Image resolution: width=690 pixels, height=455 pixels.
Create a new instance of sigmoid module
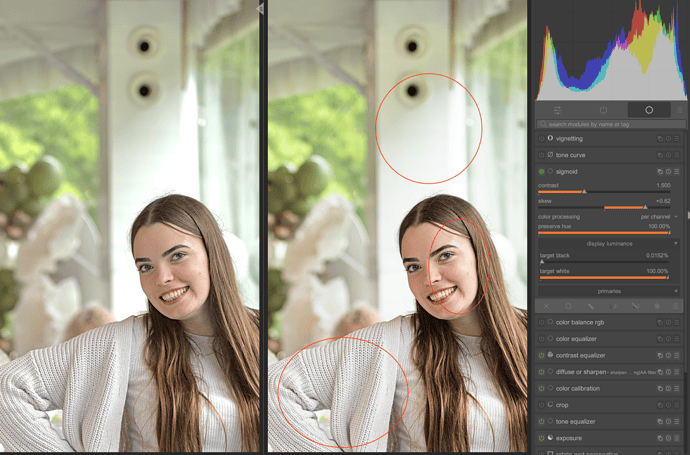pyautogui.click(x=659, y=172)
